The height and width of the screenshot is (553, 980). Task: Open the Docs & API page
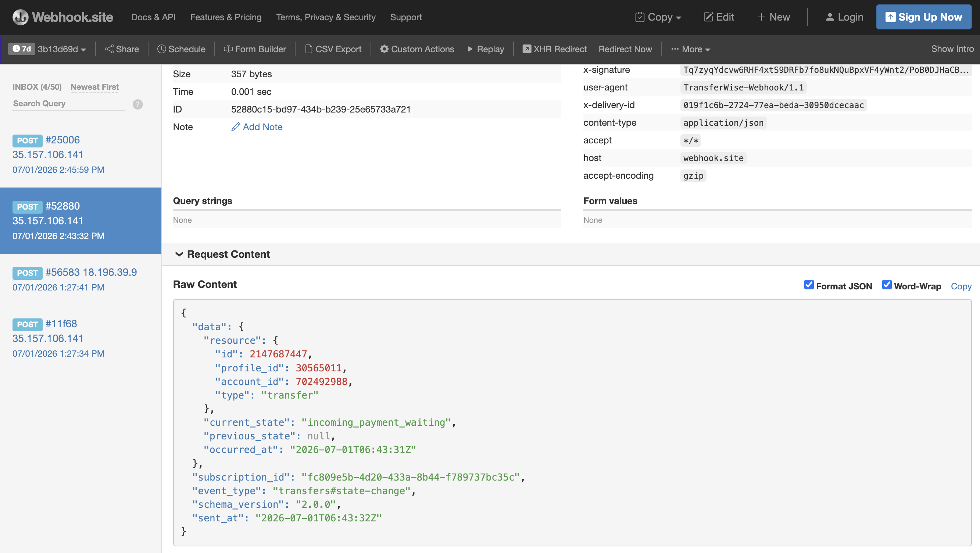(x=153, y=17)
